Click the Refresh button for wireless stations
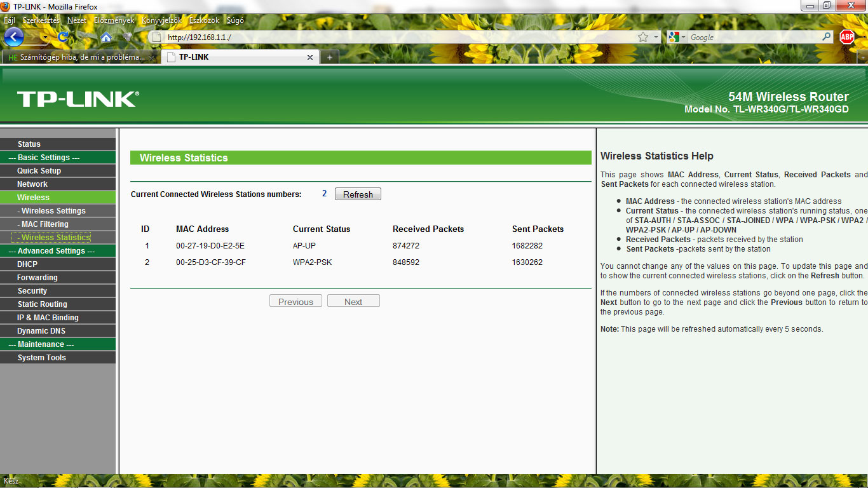This screenshot has width=868, height=488. 358,194
